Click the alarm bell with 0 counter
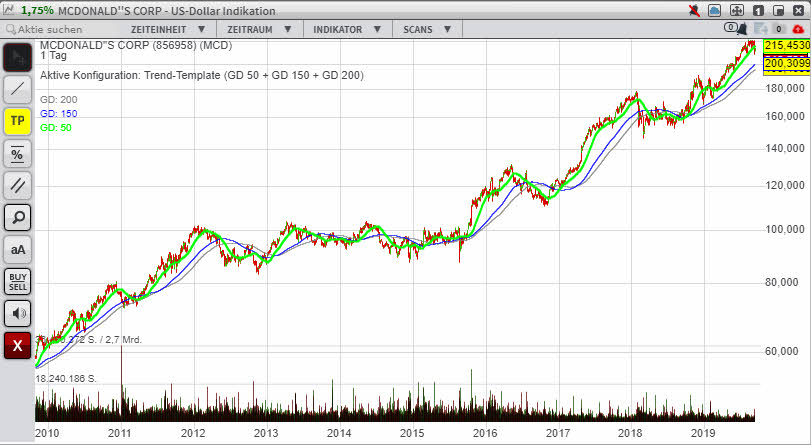Screen dimensions: 811x445 point(736,28)
